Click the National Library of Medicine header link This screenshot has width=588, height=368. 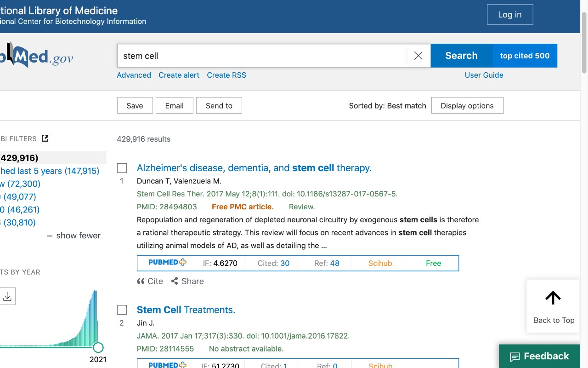(59, 10)
